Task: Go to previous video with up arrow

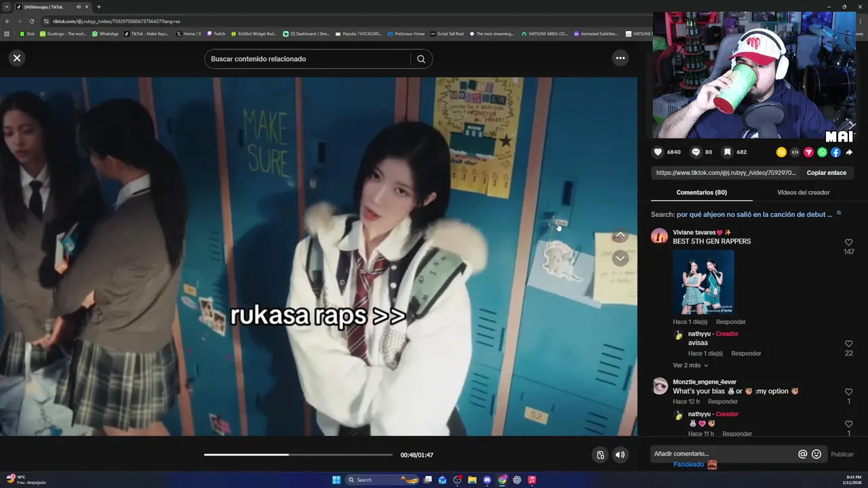Action: [x=620, y=235]
